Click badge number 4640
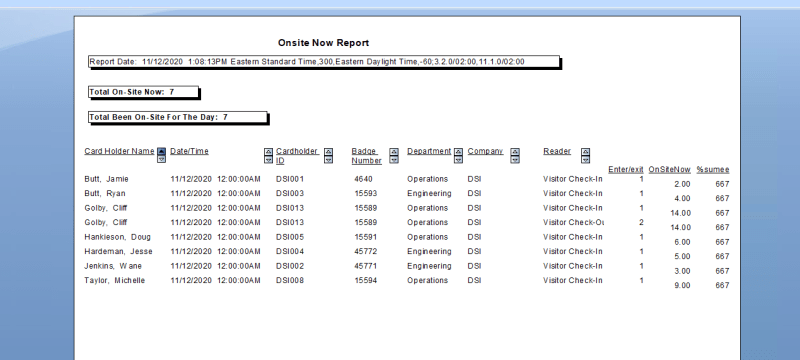This screenshot has height=360, width=800. pyautogui.click(x=363, y=179)
